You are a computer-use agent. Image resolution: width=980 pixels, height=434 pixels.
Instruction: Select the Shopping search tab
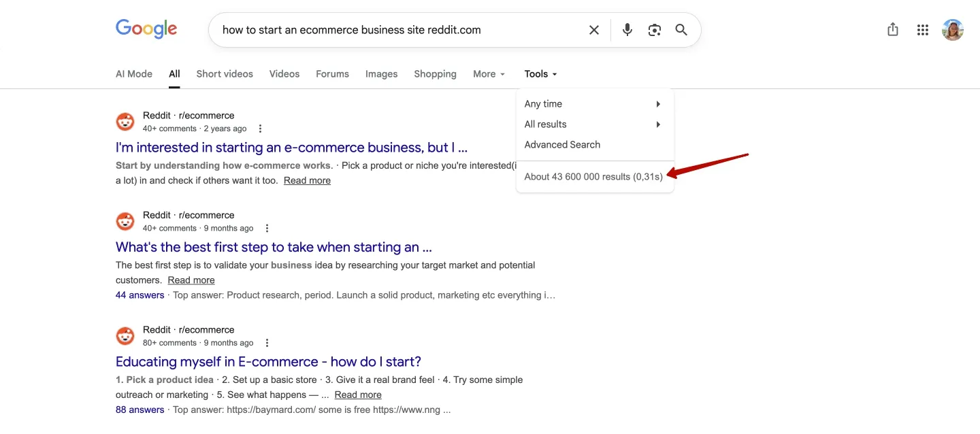tap(435, 73)
